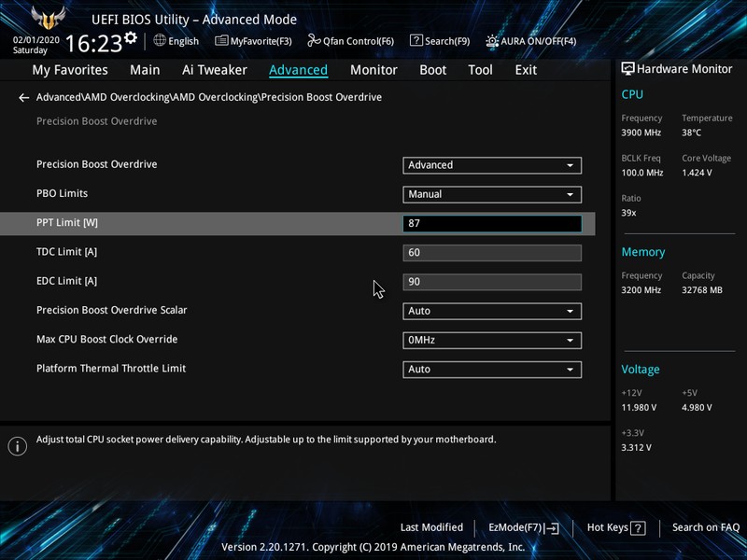
Task: Click the CPU temperature value 38°C
Action: coord(691,133)
